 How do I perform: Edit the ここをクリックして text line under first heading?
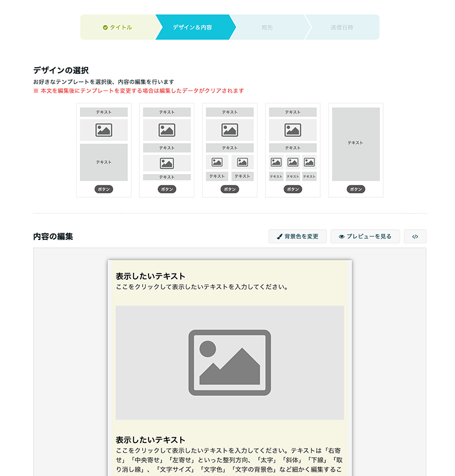tap(201, 287)
